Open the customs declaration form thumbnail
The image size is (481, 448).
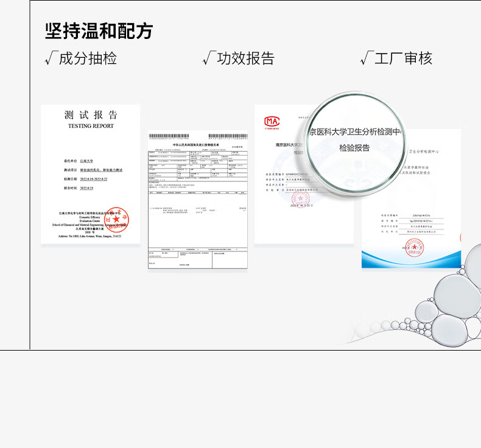(x=197, y=200)
